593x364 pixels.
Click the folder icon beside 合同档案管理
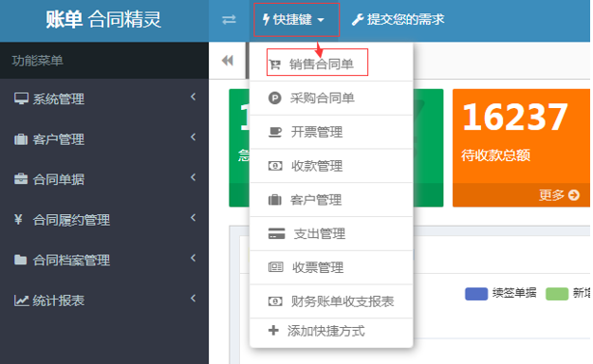pos(21,260)
